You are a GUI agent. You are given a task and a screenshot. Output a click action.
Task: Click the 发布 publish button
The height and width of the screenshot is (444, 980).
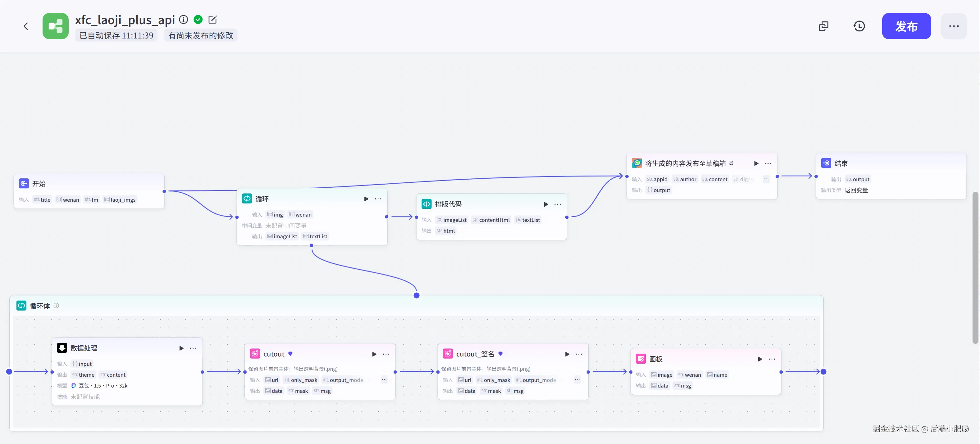point(906,26)
